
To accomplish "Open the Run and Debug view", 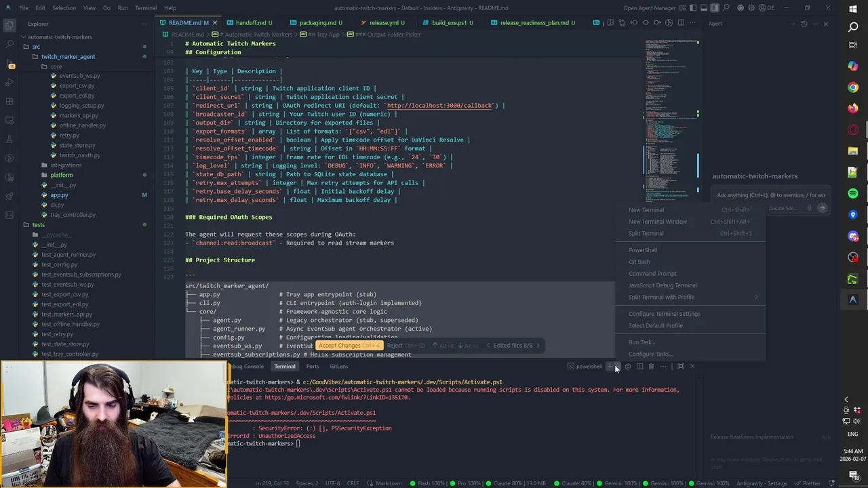I will click(9, 83).
